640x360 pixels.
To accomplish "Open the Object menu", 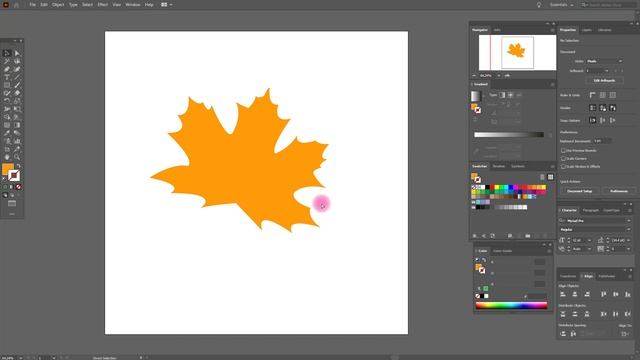I will click(58, 4).
